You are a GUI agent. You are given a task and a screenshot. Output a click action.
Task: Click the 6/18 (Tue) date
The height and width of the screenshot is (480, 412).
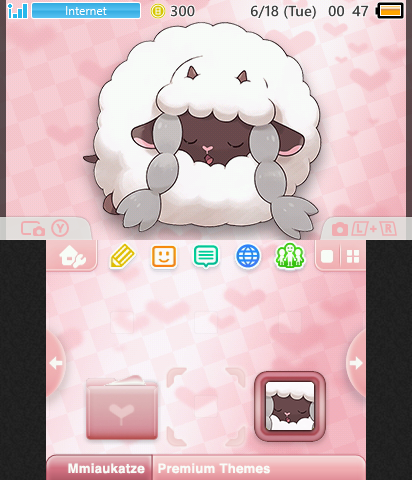click(x=283, y=11)
